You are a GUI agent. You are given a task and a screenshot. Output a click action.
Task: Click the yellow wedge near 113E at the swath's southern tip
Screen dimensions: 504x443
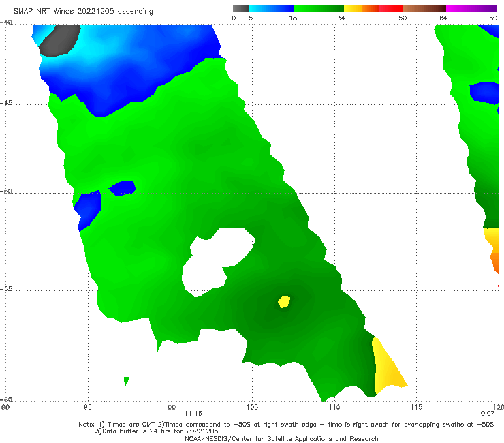point(388,367)
